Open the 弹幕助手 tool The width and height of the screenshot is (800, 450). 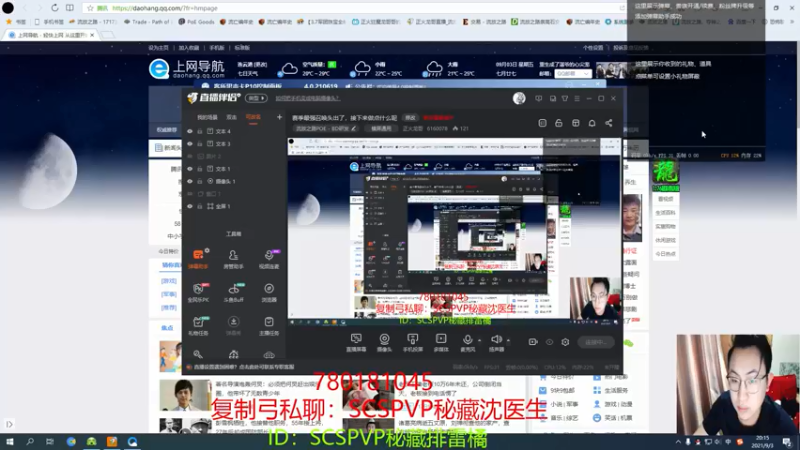198,259
